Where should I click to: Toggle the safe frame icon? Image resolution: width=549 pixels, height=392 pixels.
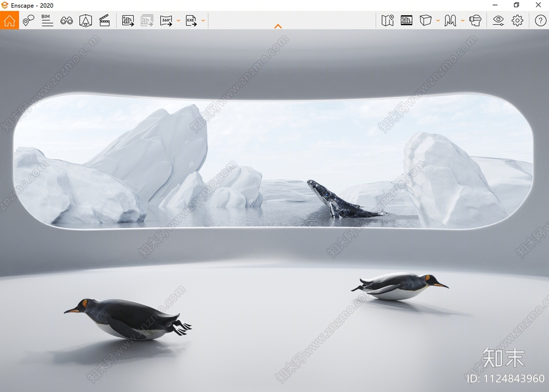coord(85,21)
